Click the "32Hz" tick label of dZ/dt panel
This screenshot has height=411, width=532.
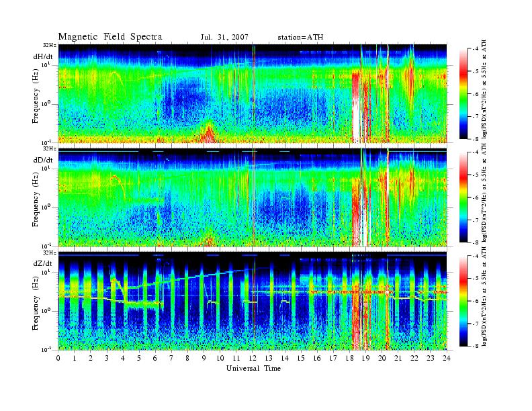point(50,252)
